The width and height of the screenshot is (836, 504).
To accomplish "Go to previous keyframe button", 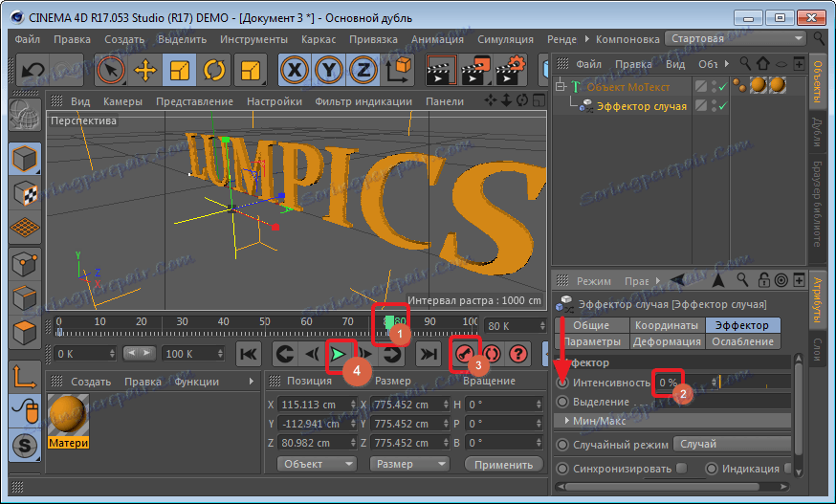I will coord(284,354).
